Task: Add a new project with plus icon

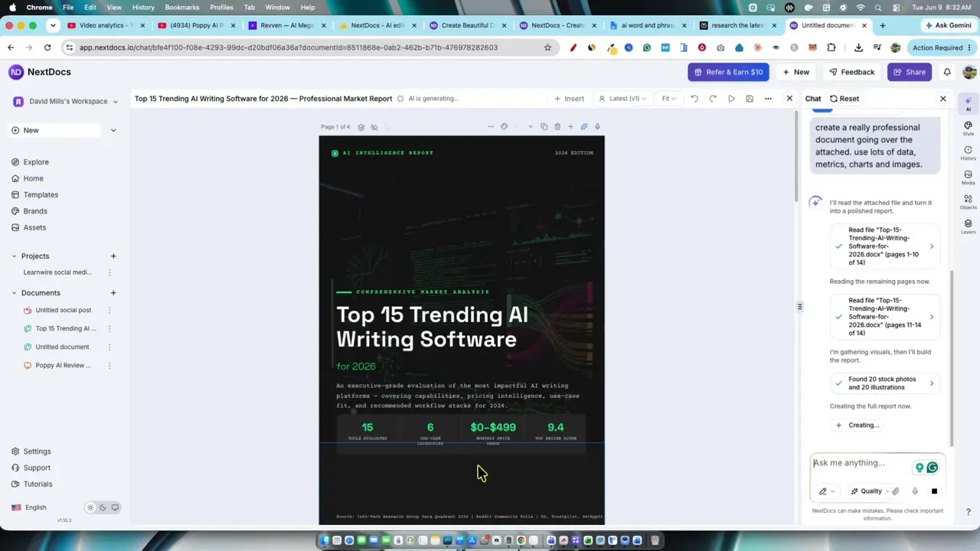Action: 113,256
